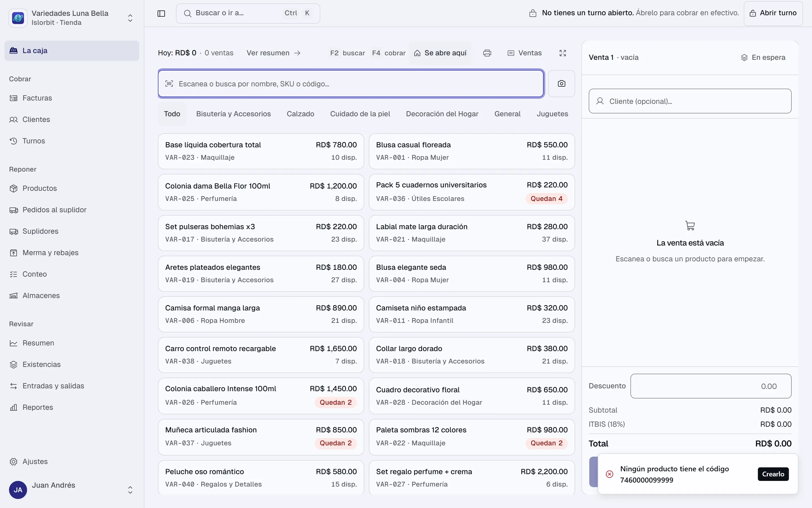Add Colonia dama Bella Flor 100ml
Screen dimensions: 812x508
[261, 192]
